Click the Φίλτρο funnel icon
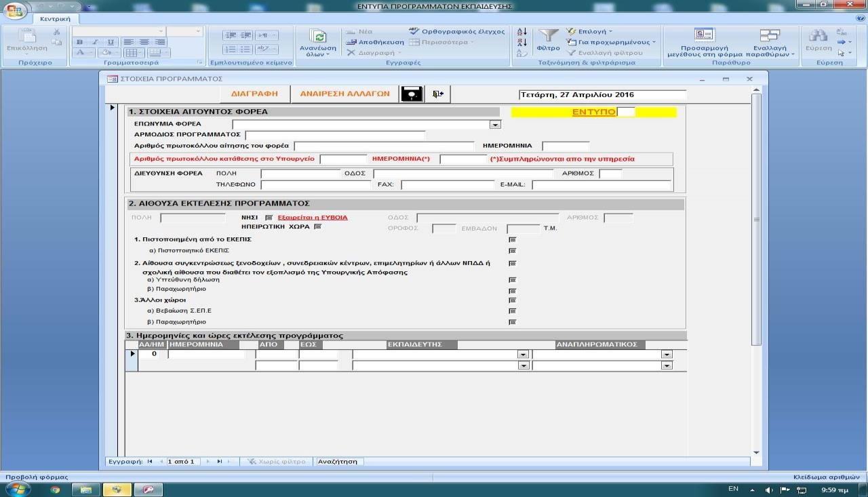 pyautogui.click(x=548, y=36)
